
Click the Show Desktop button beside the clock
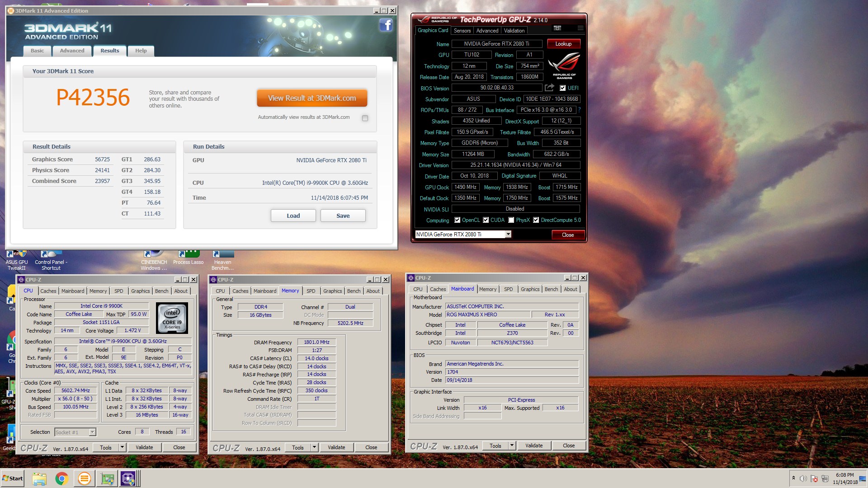pyautogui.click(x=862, y=479)
